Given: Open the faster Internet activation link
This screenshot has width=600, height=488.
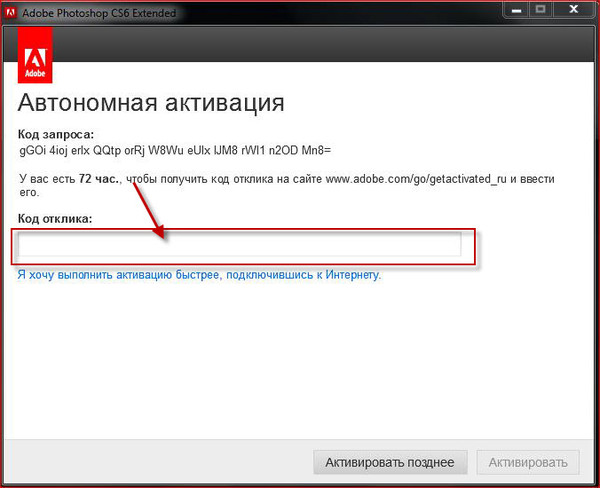Looking at the screenshot, I should (199, 274).
